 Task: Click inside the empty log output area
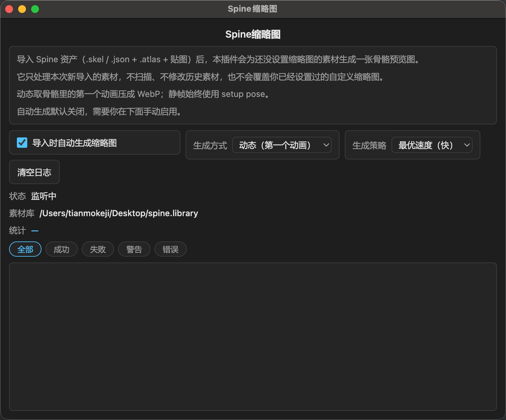(x=253, y=337)
